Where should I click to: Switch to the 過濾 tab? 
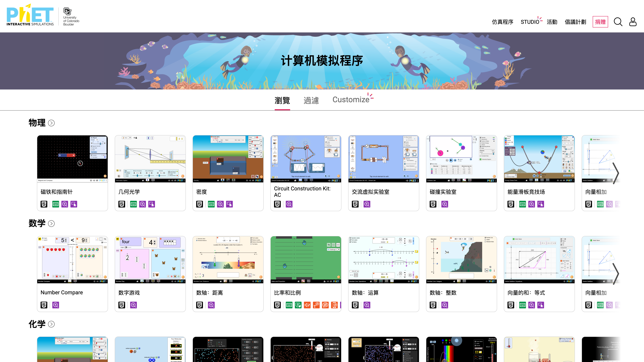coord(311,100)
